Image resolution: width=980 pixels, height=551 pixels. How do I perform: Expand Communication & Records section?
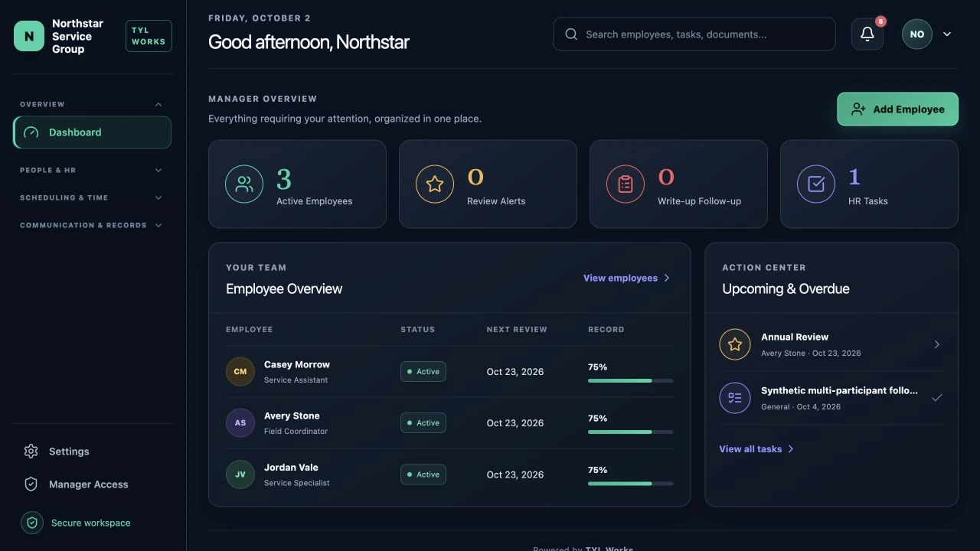tap(158, 226)
